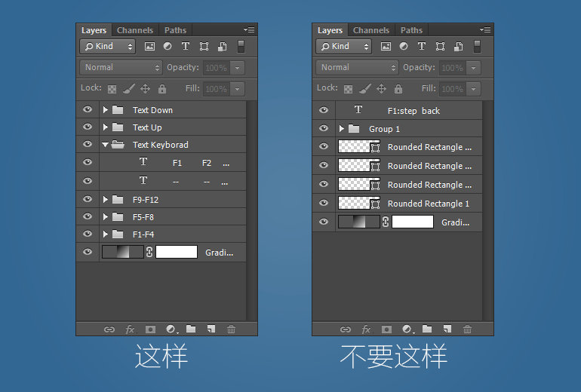This screenshot has height=392, width=581.
Task: Open Opacity slider arrow in left panel
Action: click(x=237, y=68)
